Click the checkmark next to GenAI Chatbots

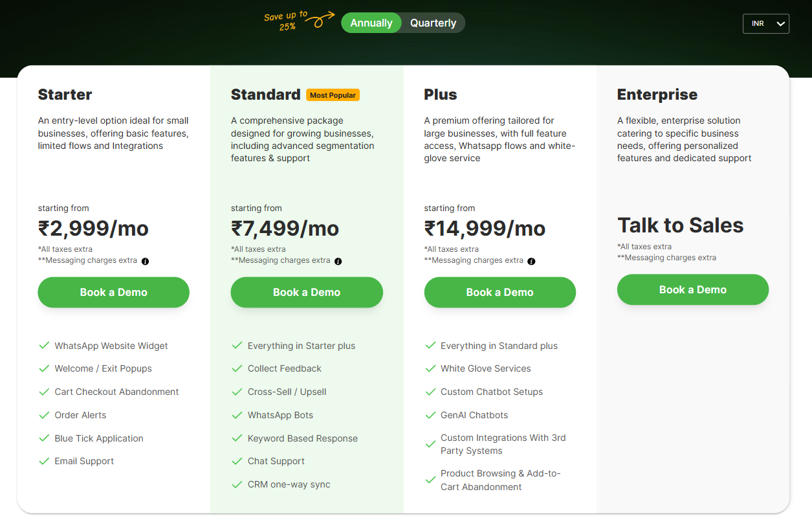[x=430, y=415]
